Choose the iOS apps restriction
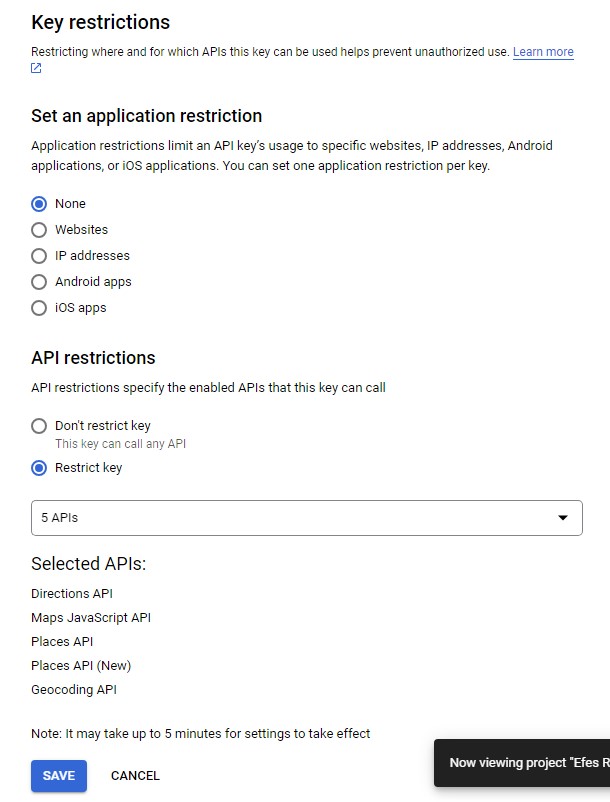Image resolution: width=610 pixels, height=802 pixels. [x=39, y=308]
